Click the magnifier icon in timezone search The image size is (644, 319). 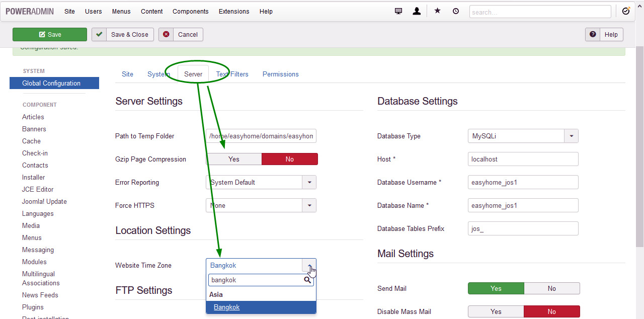pos(307,280)
